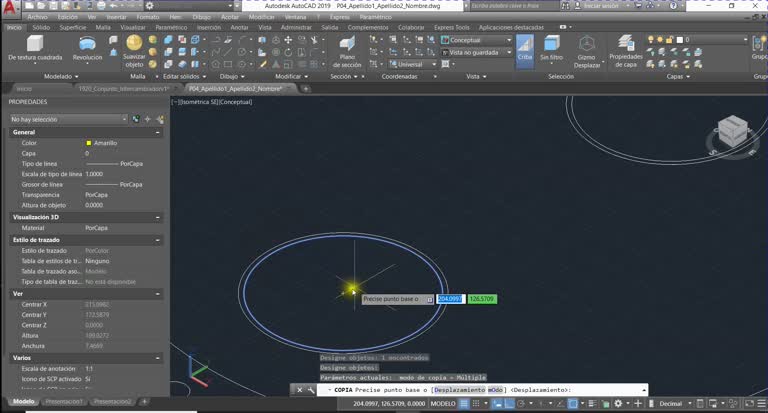
Task: Collapse the General properties section
Action: click(157, 132)
